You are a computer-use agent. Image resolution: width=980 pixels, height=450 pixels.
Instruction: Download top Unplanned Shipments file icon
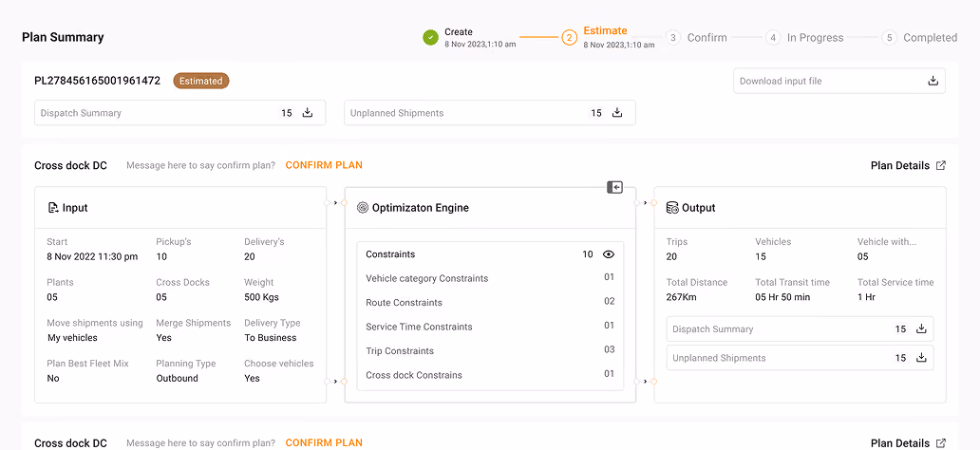pos(617,113)
